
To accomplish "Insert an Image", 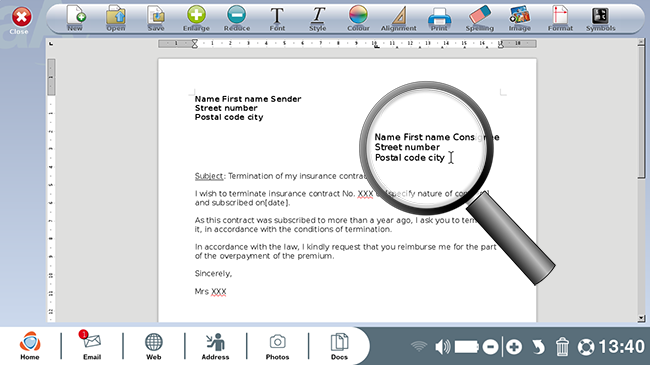I will tap(520, 19).
